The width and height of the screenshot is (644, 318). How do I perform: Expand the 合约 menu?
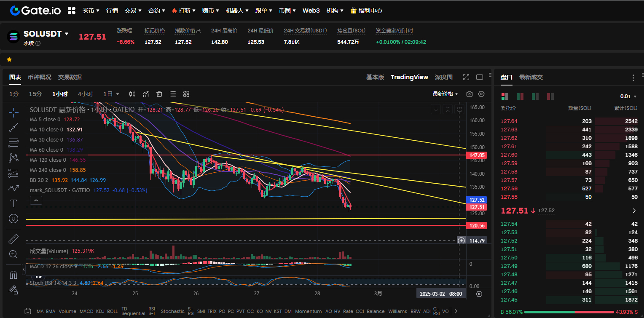tap(157, 11)
